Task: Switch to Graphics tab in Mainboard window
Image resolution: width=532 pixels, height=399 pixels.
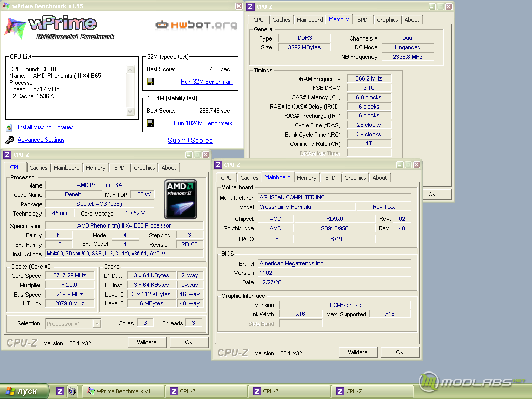Action: (x=355, y=178)
